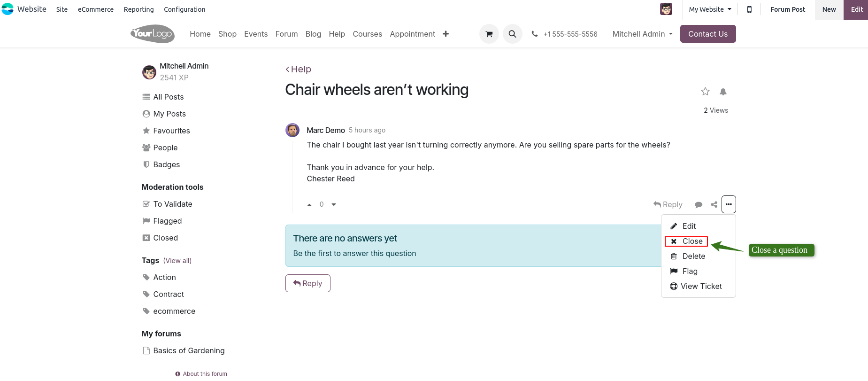This screenshot has width=868, height=381.
Task: Open the shopping cart icon
Action: point(489,34)
